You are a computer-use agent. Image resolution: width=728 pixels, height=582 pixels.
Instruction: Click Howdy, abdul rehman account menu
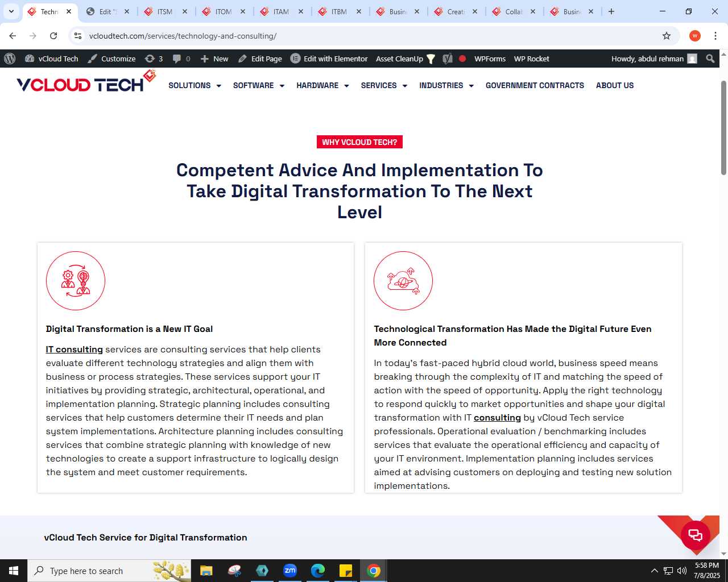coord(654,59)
